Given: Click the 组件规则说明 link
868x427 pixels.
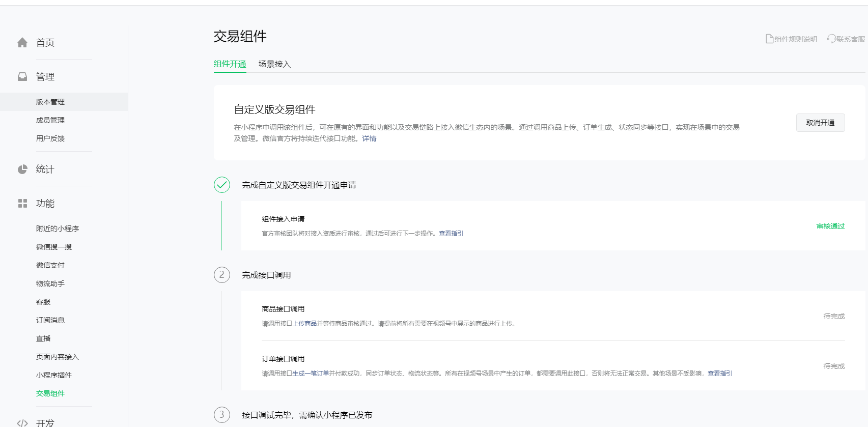Looking at the screenshot, I should pyautogui.click(x=796, y=39).
